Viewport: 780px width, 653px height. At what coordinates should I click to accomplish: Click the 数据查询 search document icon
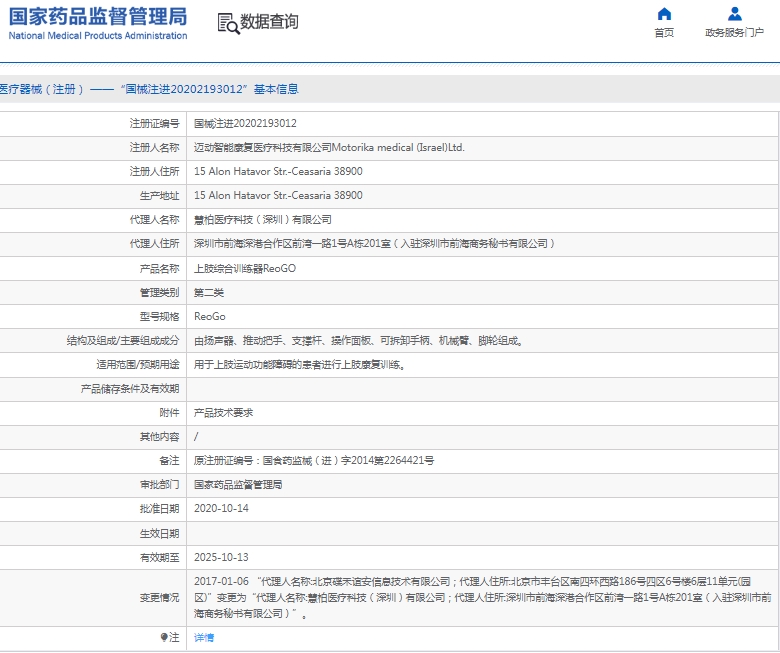(x=229, y=23)
